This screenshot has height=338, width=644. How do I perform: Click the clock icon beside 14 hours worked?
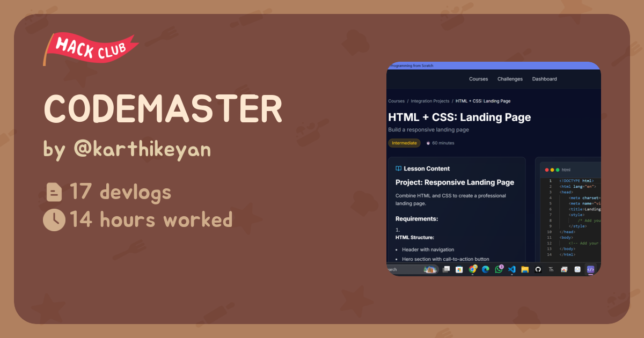tap(54, 220)
